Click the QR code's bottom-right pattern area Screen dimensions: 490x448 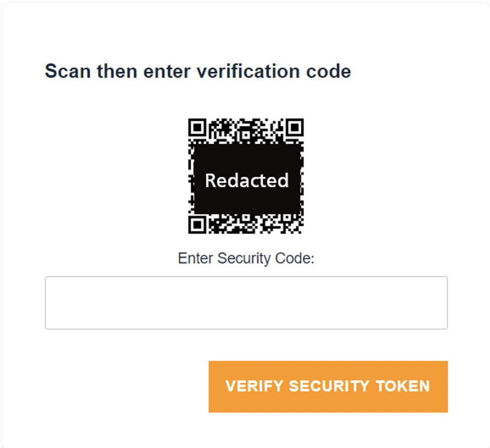[x=283, y=225]
